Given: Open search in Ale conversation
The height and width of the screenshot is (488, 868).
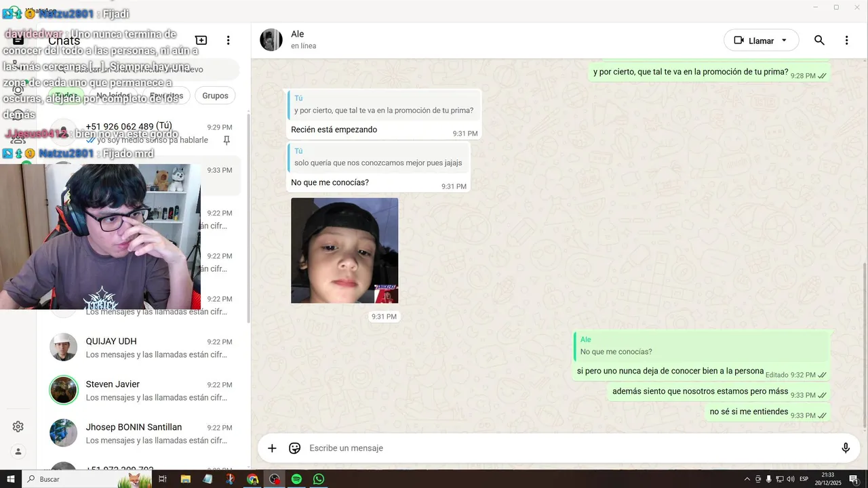Looking at the screenshot, I should [x=819, y=41].
